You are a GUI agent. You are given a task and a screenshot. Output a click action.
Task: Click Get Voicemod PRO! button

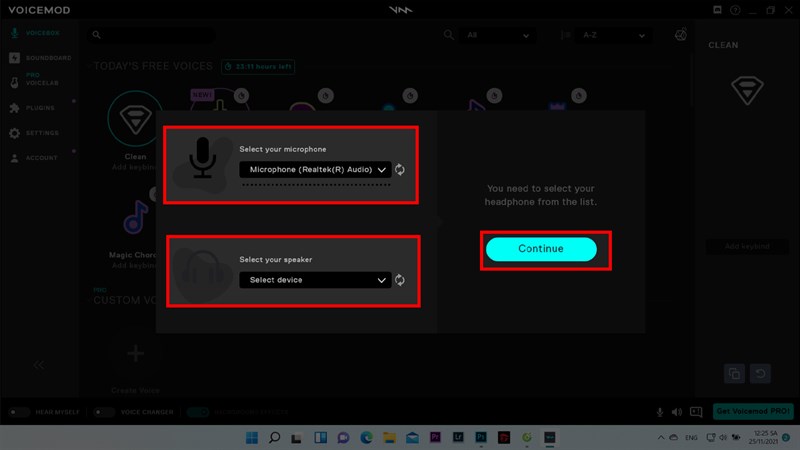[753, 411]
